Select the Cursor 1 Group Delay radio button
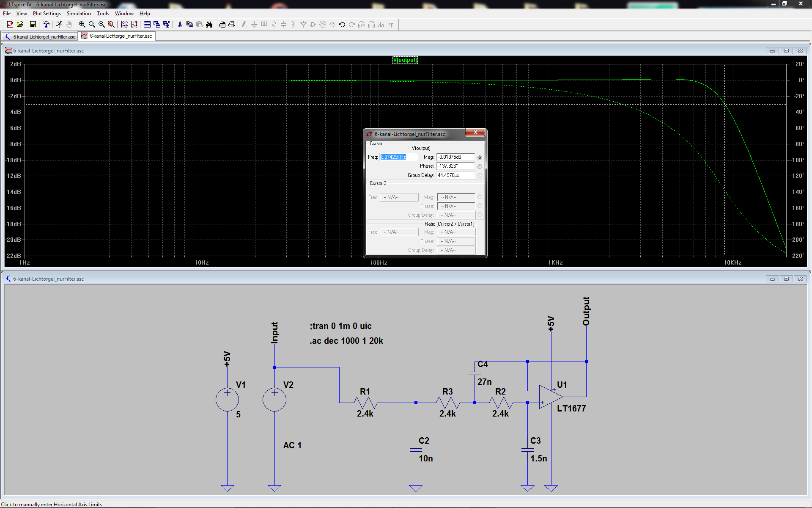 click(x=480, y=175)
